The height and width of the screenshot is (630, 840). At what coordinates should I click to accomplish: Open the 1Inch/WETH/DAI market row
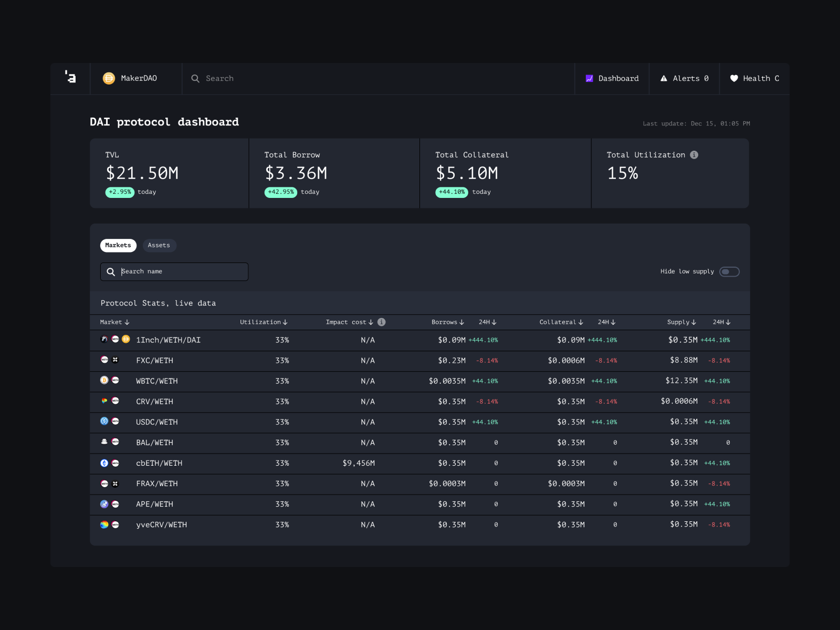420,340
